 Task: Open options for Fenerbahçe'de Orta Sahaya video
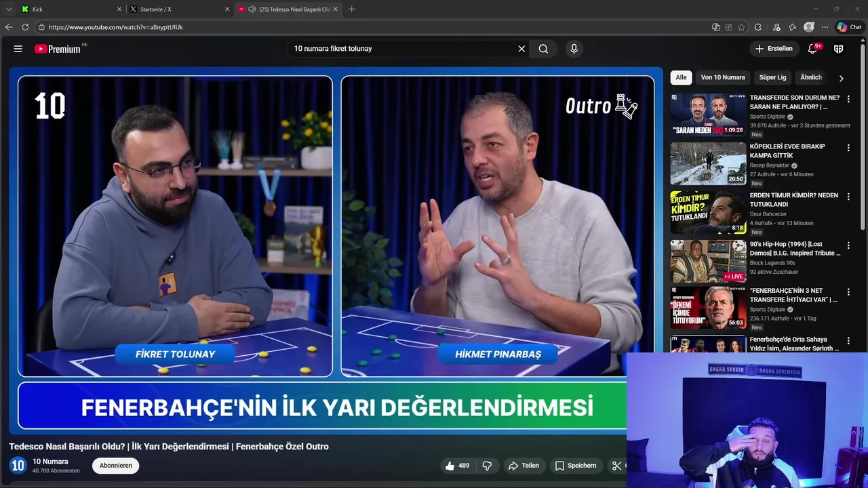[848, 341]
